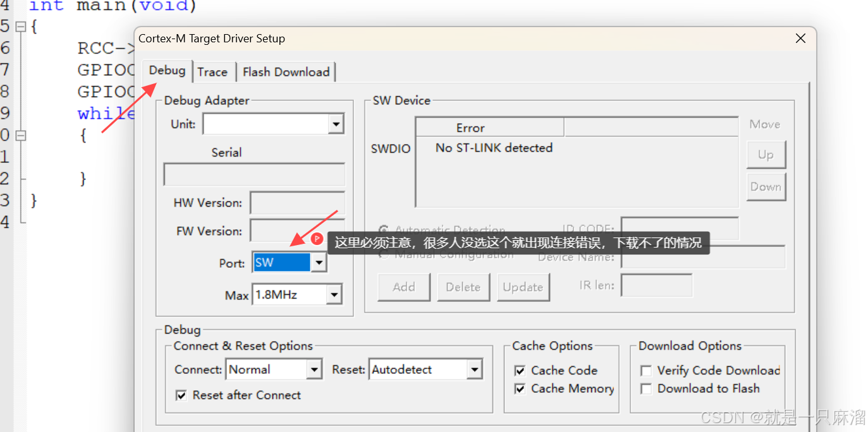This screenshot has height=432, width=868.
Task: Open the Flash Download tab
Action: pyautogui.click(x=286, y=72)
